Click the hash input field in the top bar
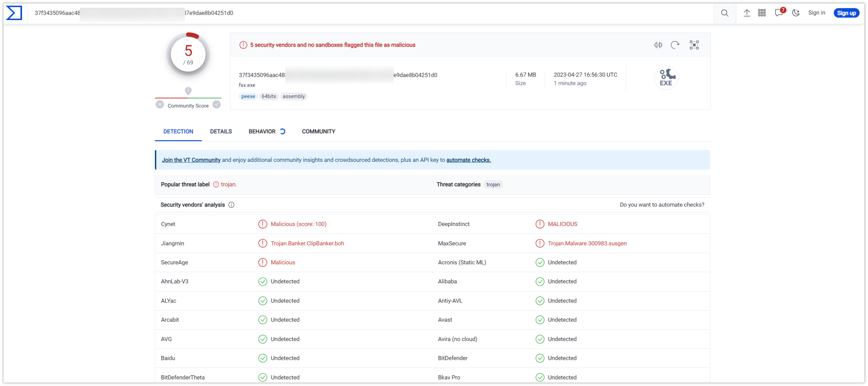The height and width of the screenshot is (386, 868). click(371, 13)
